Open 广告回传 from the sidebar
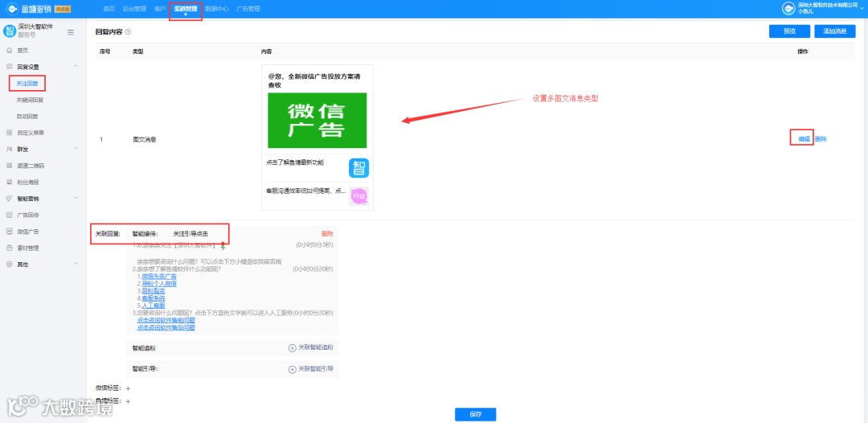The image size is (868, 423). coord(27,215)
